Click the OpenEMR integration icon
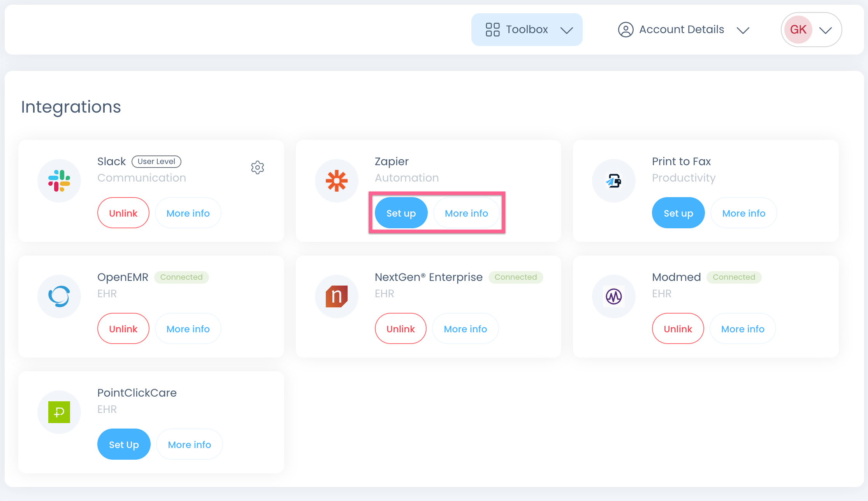Viewport: 868px width, 501px height. (x=59, y=296)
